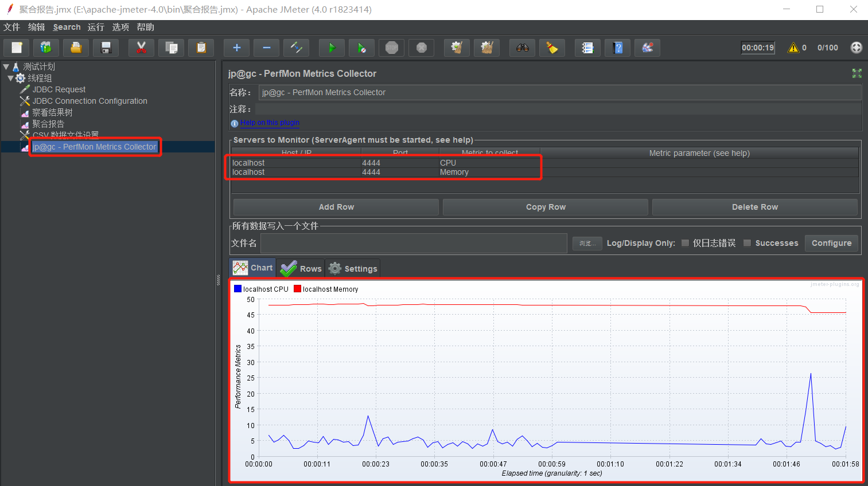Open the Search menu
Screen dimensions: 868x486
coord(67,27)
